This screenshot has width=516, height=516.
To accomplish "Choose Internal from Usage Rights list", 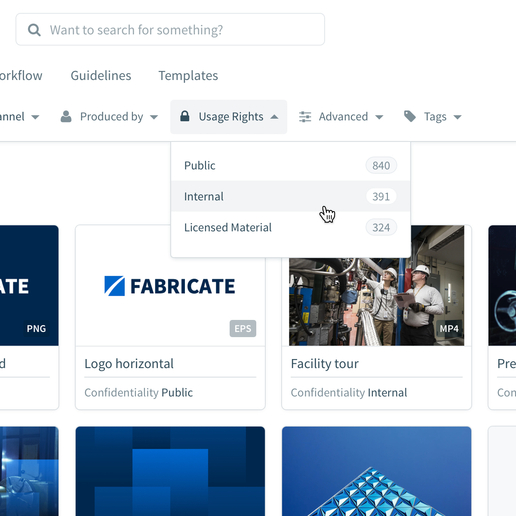I will [290, 196].
